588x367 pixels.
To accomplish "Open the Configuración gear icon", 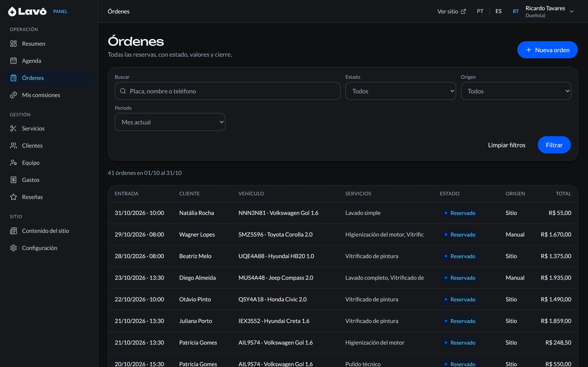I will pos(13,248).
